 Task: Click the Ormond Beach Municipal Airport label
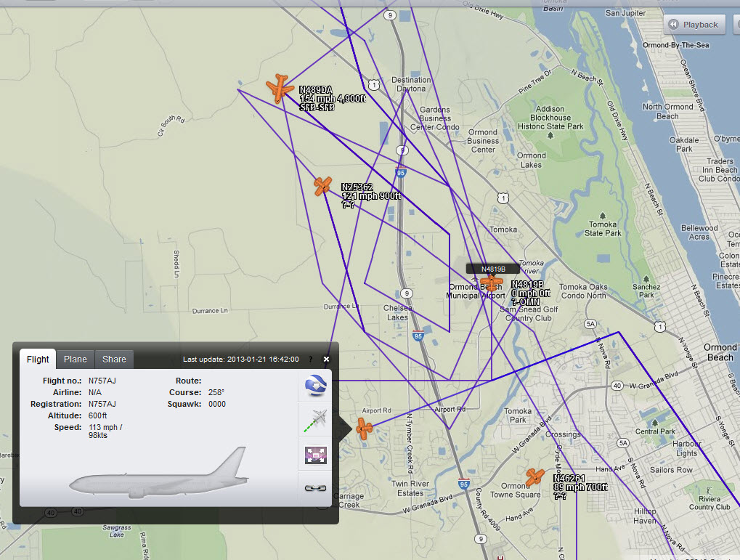476,291
